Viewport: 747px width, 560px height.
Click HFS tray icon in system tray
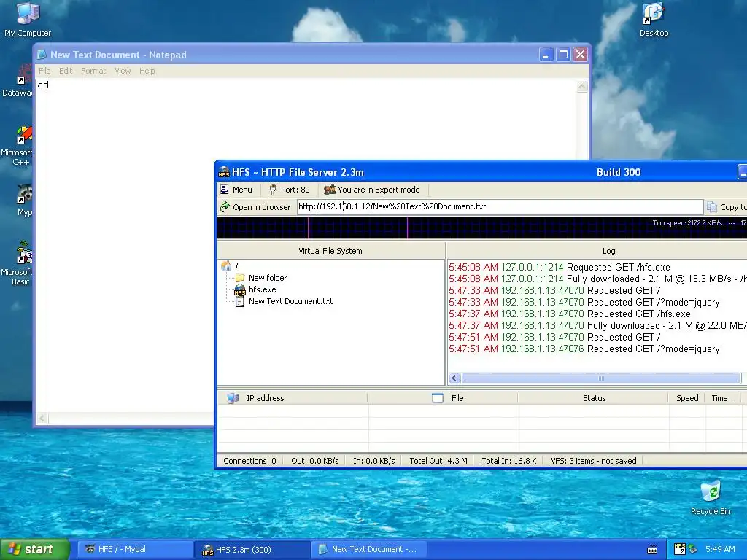(680, 549)
